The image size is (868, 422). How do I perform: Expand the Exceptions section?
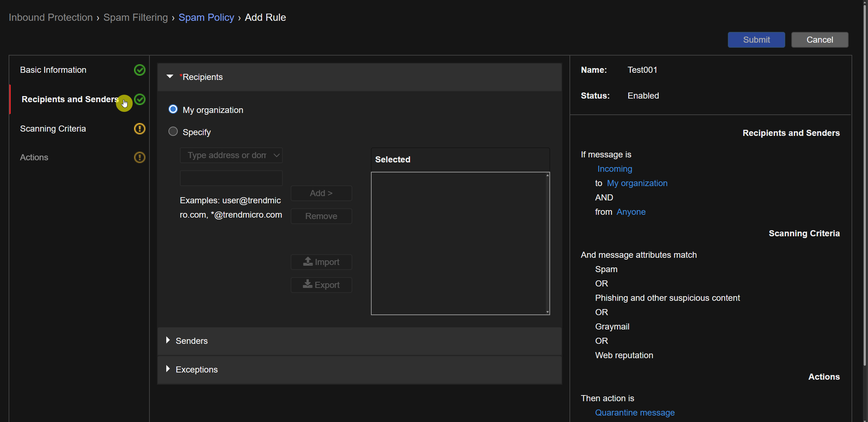(x=168, y=369)
